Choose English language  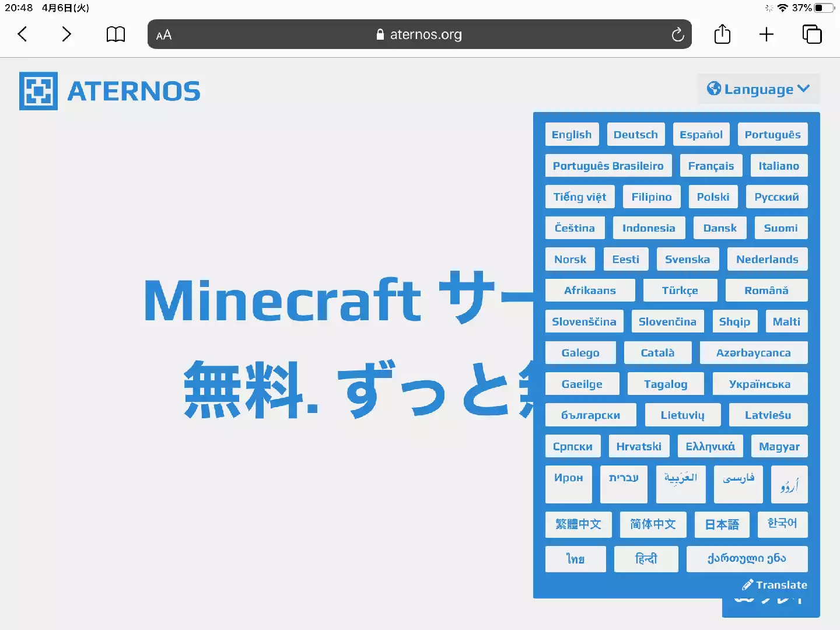[572, 134]
